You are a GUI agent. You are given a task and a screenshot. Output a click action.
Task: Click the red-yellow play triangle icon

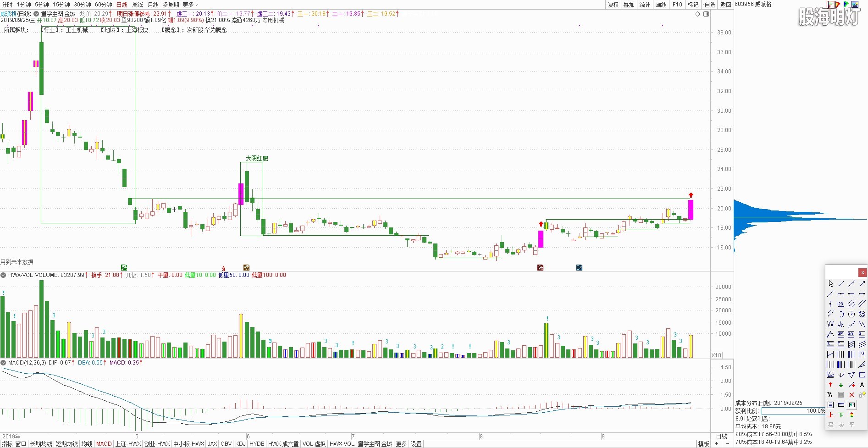(838, 4)
